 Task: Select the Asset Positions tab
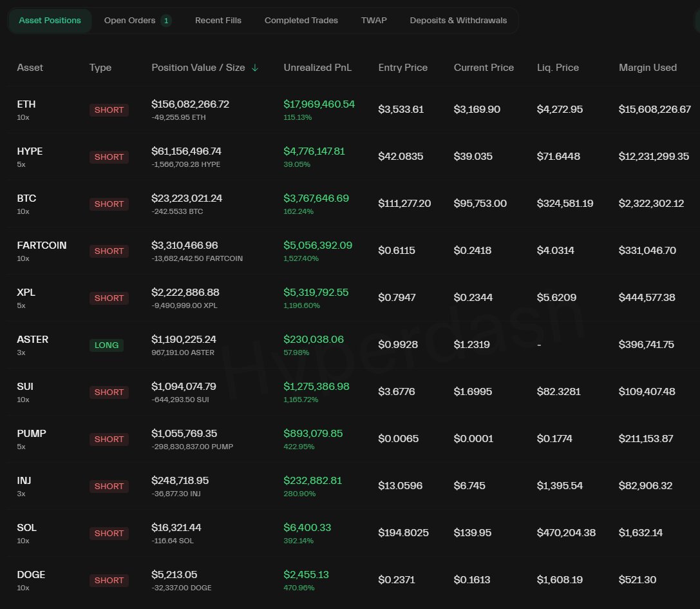[x=50, y=20]
